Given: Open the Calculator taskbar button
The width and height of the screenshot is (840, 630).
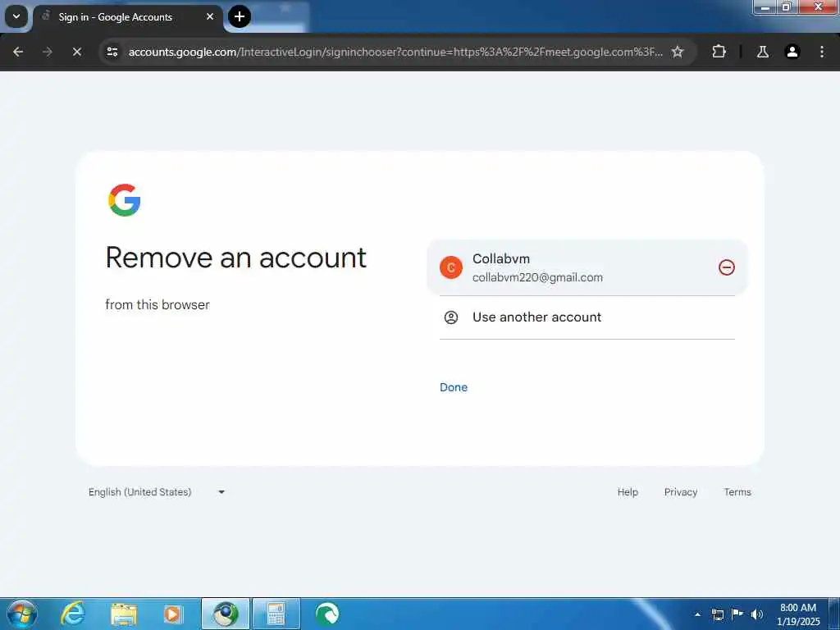Looking at the screenshot, I should (x=276, y=614).
